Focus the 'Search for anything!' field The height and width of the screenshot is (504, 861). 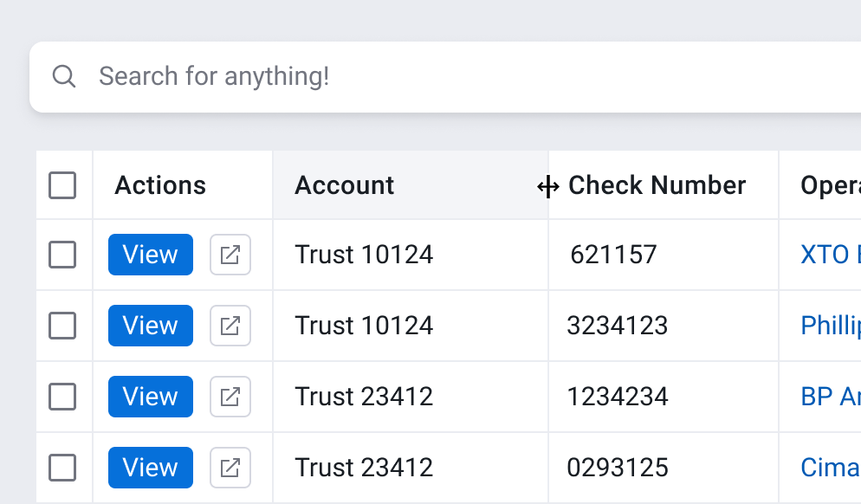click(x=433, y=76)
